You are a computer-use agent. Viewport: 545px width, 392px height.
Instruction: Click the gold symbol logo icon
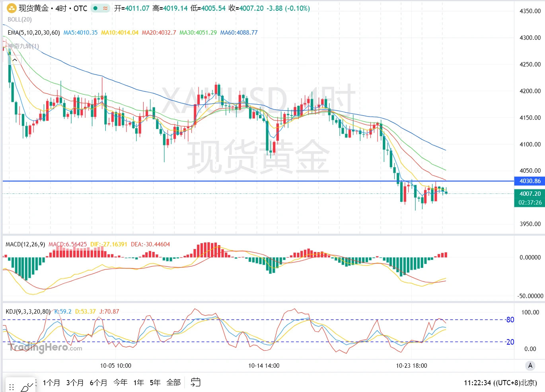point(12,8)
